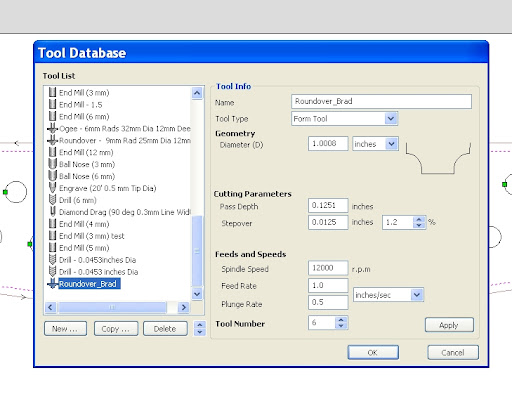512x399 pixels.
Task: Increase Tool Number with up arrow
Action: pos(341,320)
